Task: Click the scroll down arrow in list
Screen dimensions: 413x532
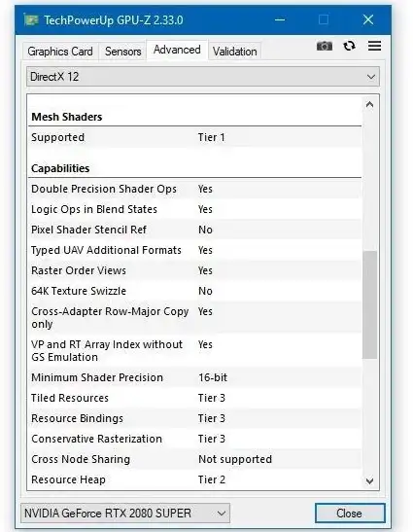Action: [369, 480]
